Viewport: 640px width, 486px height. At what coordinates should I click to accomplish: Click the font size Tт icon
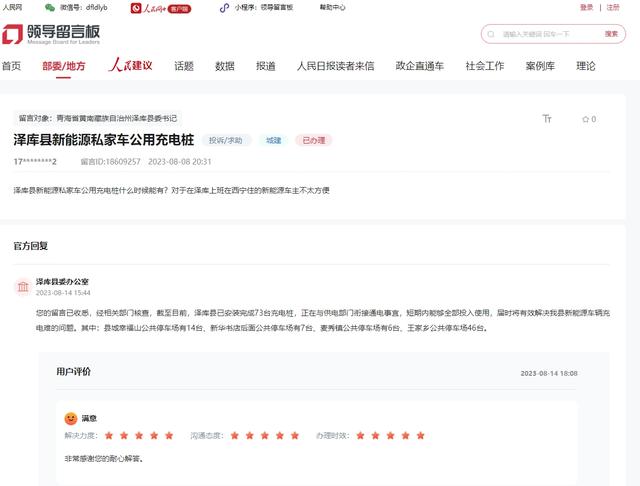[x=547, y=119]
